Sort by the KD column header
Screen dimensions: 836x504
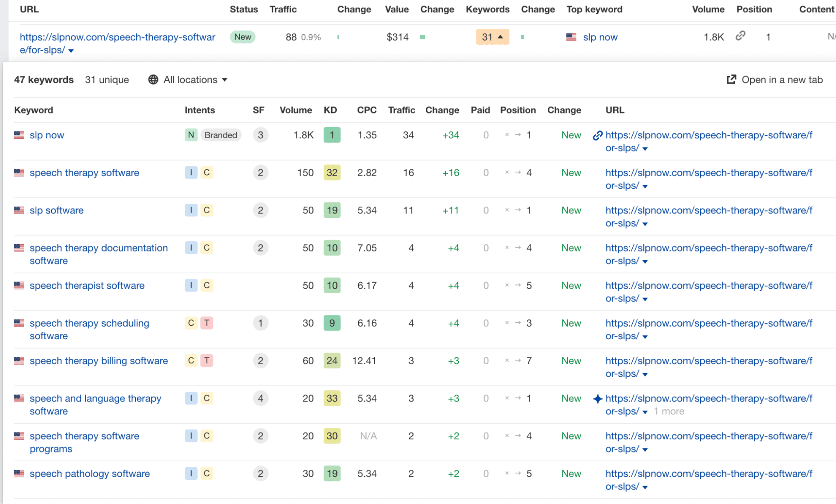[330, 110]
